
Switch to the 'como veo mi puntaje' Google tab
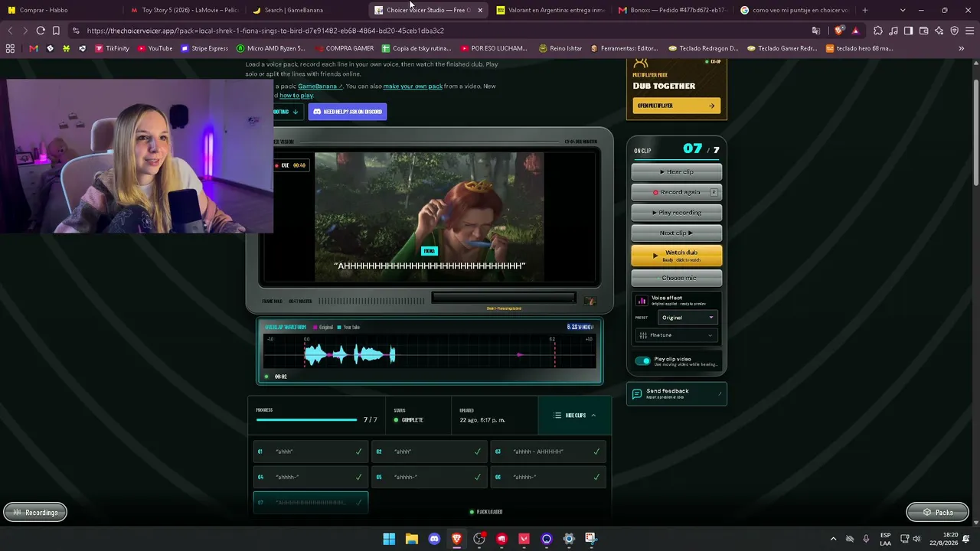(795, 10)
